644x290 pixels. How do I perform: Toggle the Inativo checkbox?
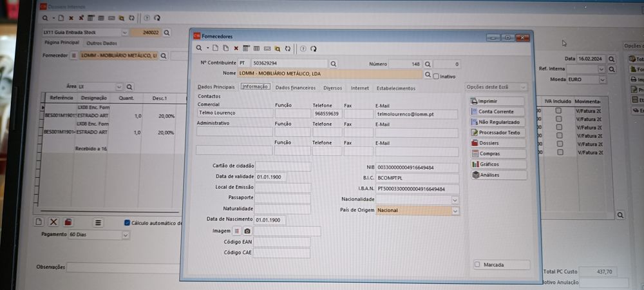(436, 77)
